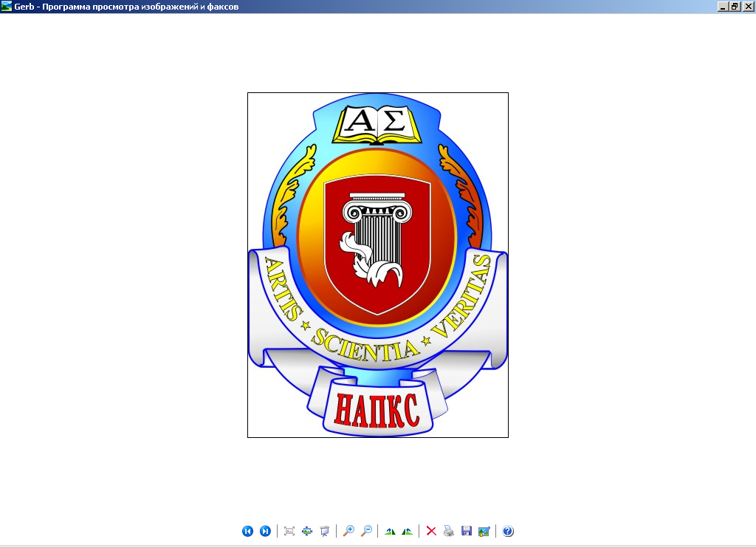Viewport: 756px width, 548px height.
Task: Click the Best Fit view icon
Action: pyautogui.click(x=289, y=531)
